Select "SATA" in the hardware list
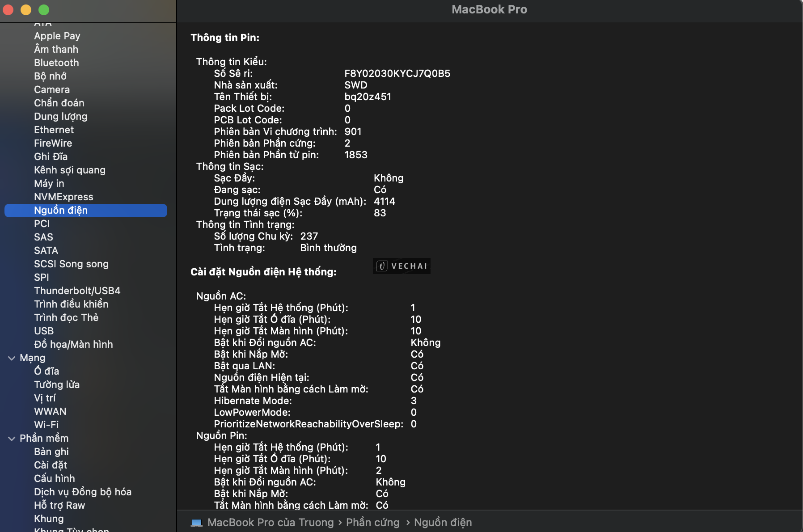The height and width of the screenshot is (532, 803). pyautogui.click(x=46, y=250)
